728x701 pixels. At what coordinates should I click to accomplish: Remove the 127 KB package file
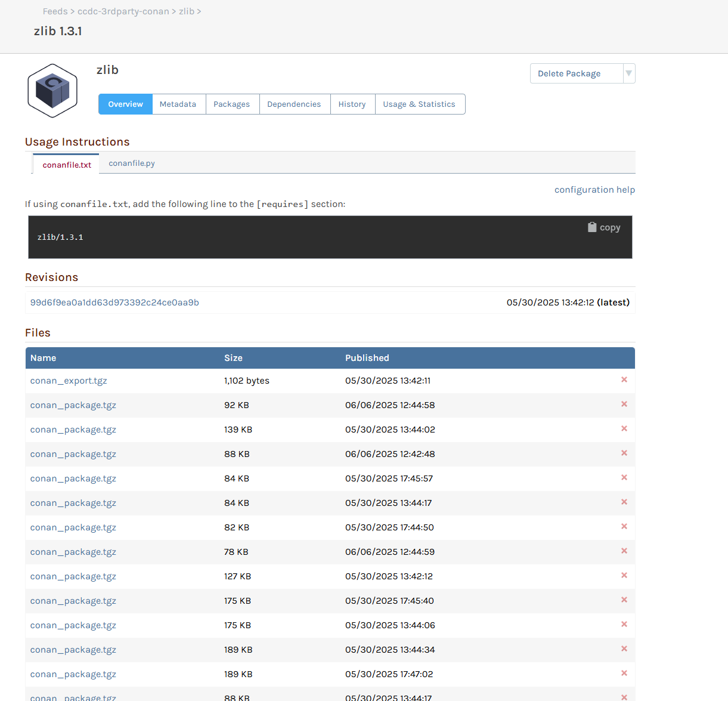[x=624, y=576]
